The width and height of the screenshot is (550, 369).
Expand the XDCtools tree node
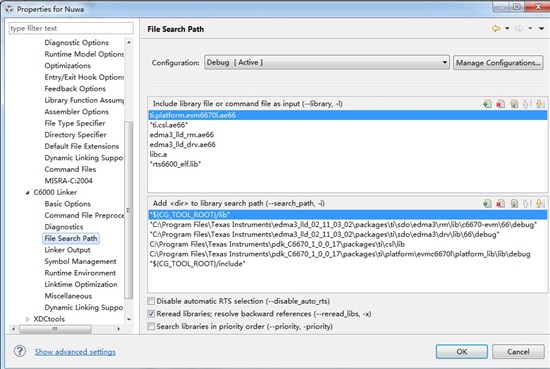point(27,319)
